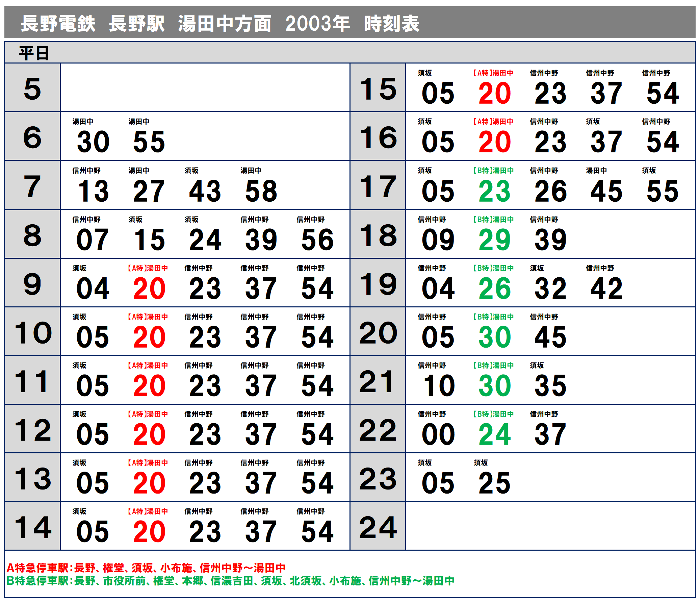Click the 37 departure in the 11 o'clock row
Viewport: 700px width, 603px height.
pos(261,386)
